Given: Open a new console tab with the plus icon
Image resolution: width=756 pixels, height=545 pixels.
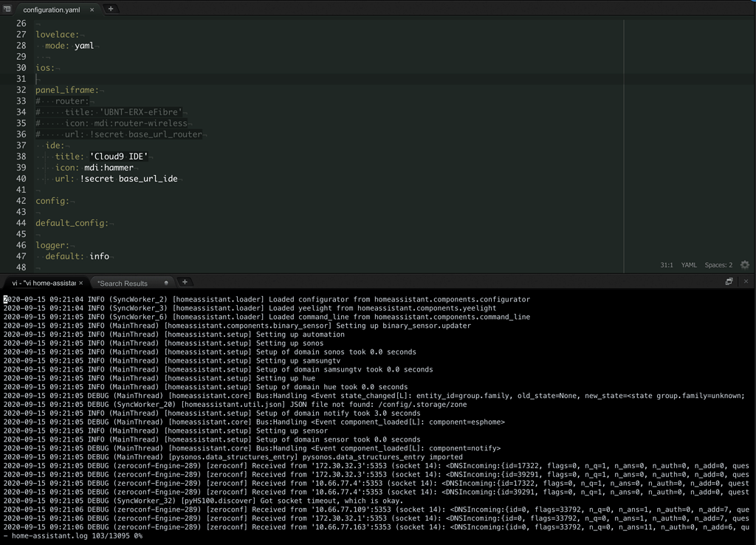Looking at the screenshot, I should [x=185, y=281].
